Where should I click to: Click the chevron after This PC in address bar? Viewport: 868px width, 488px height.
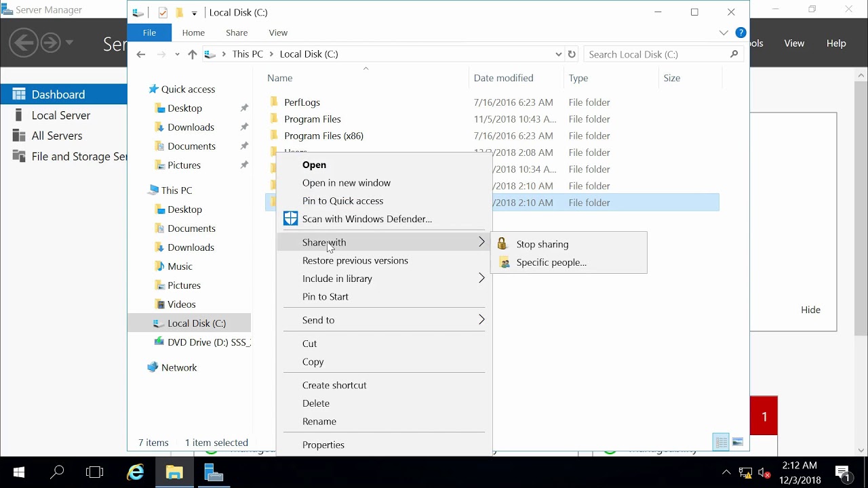pos(271,54)
